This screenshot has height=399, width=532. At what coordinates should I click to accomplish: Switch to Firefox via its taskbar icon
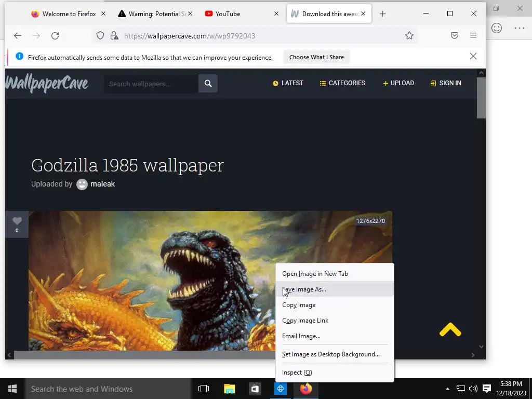305,389
